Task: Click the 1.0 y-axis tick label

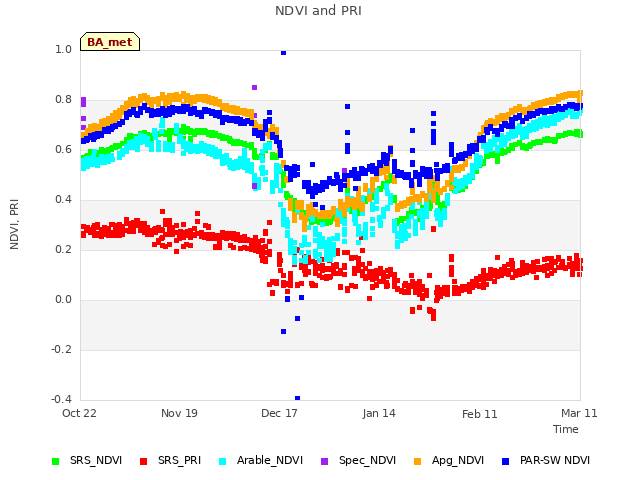Action: pyautogui.click(x=63, y=49)
